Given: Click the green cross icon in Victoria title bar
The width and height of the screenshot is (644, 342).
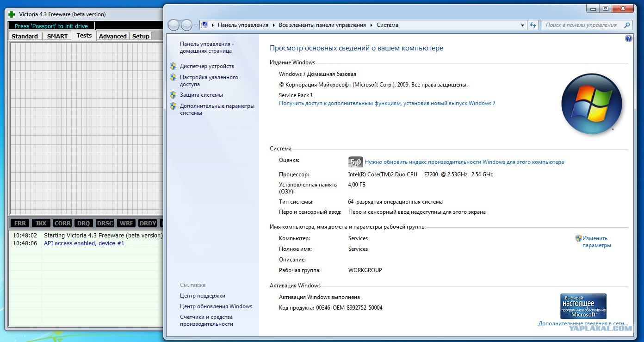Looking at the screenshot, I should click(12, 14).
